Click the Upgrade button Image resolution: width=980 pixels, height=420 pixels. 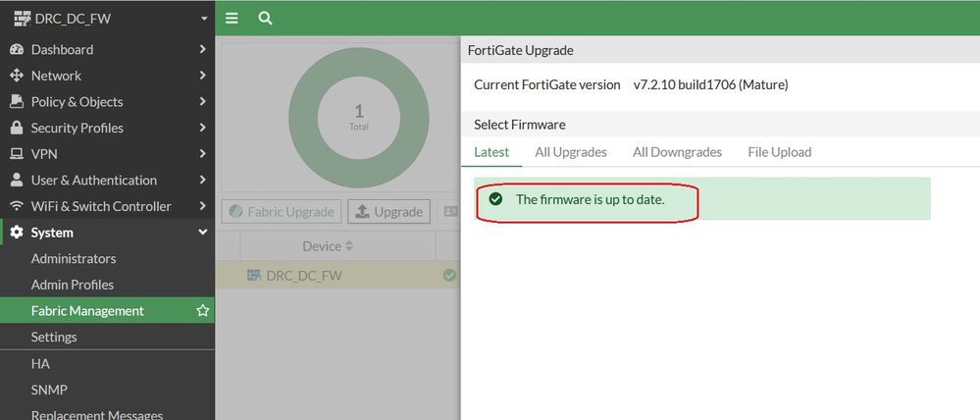(x=388, y=212)
